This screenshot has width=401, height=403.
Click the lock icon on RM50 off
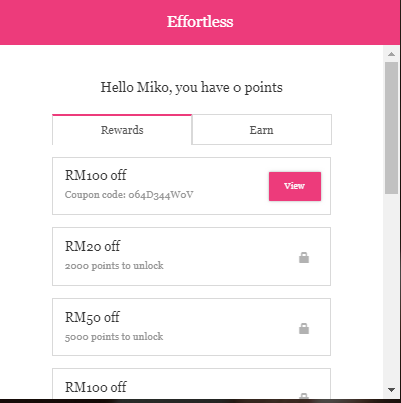(304, 328)
